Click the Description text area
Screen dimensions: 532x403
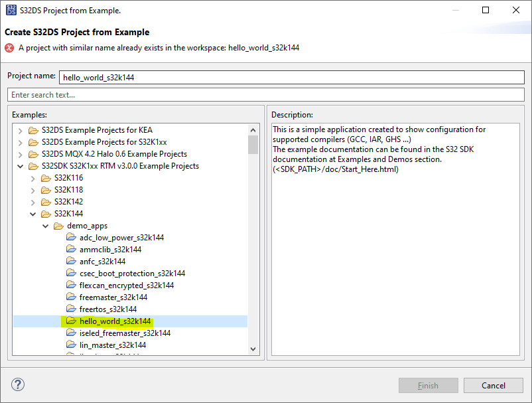tap(395, 240)
